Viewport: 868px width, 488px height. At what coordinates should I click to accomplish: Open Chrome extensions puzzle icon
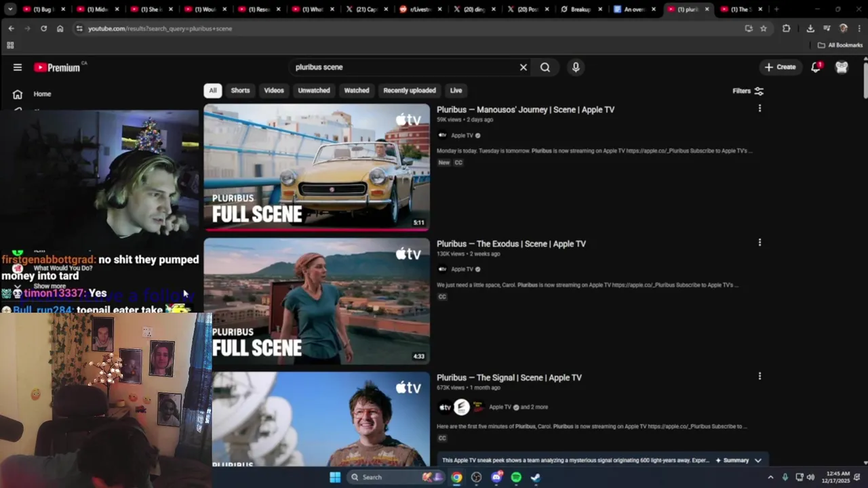tap(786, 28)
